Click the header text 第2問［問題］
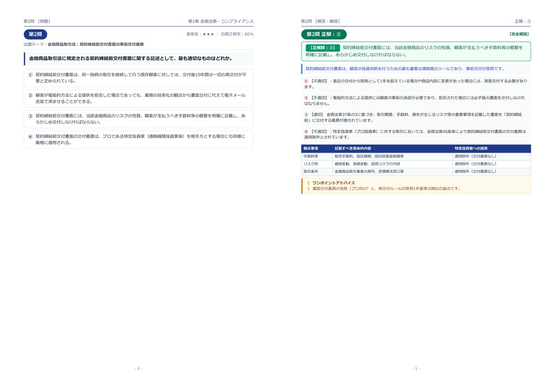Viewport: 555px width, 392px height. [x=37, y=21]
